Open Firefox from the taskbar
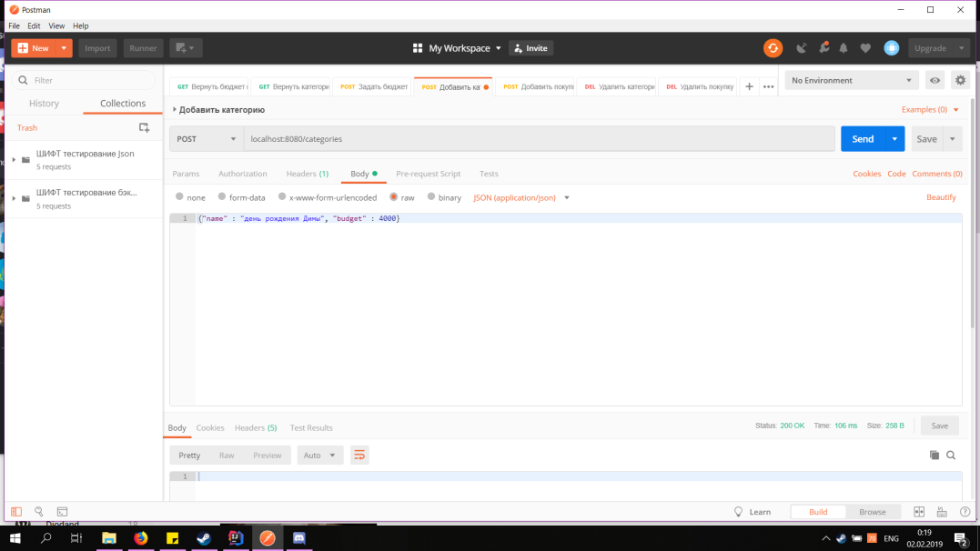The image size is (980, 551). tap(141, 538)
